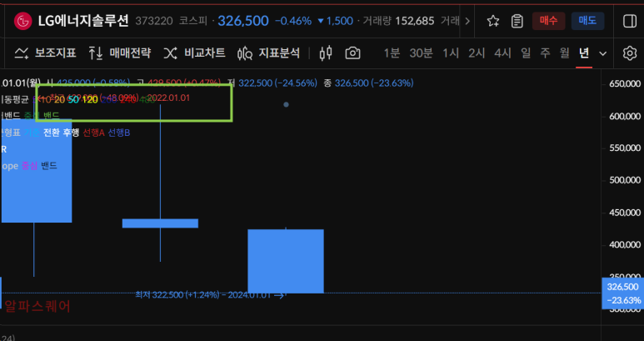Select the small middle candle body
The image size is (644, 341).
(160, 223)
